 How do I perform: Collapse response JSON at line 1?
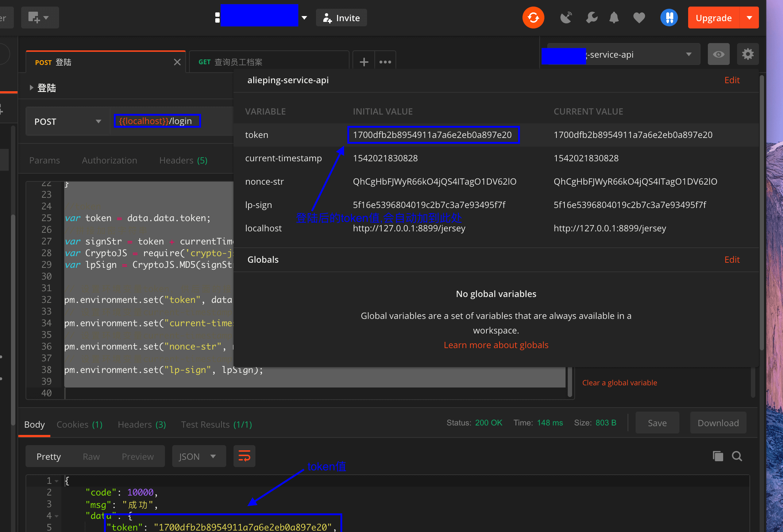[57, 481]
